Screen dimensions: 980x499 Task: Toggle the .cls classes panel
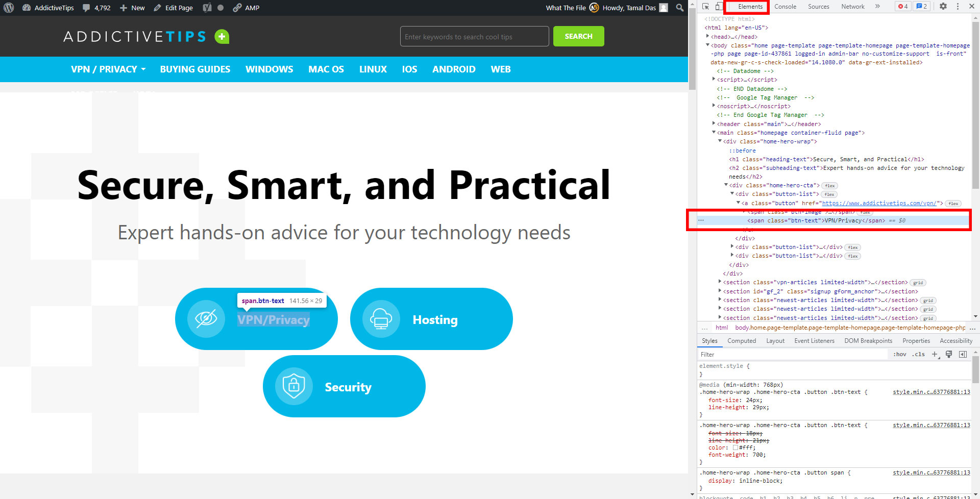click(x=919, y=354)
